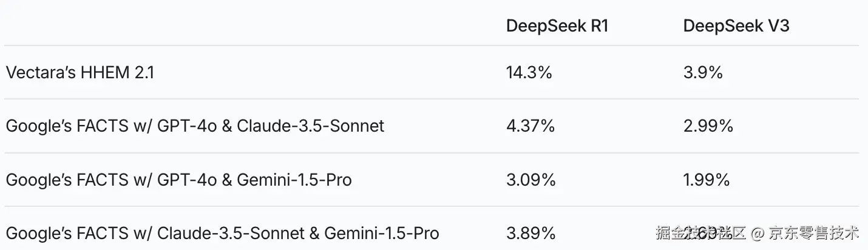Click the 4.37% table cell
Image resolution: width=868 pixels, height=250 pixels.
(x=530, y=126)
